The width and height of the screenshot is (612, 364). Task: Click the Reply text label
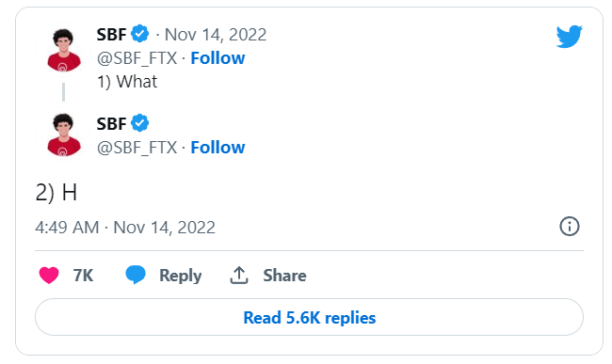[181, 276]
